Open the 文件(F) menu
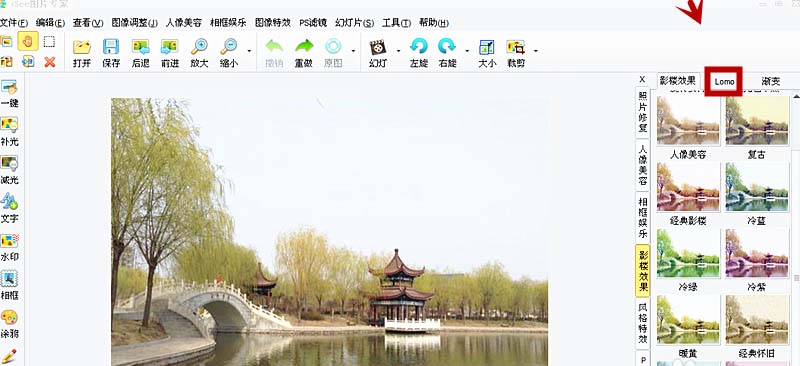The height and width of the screenshot is (366, 800). pos(14,23)
